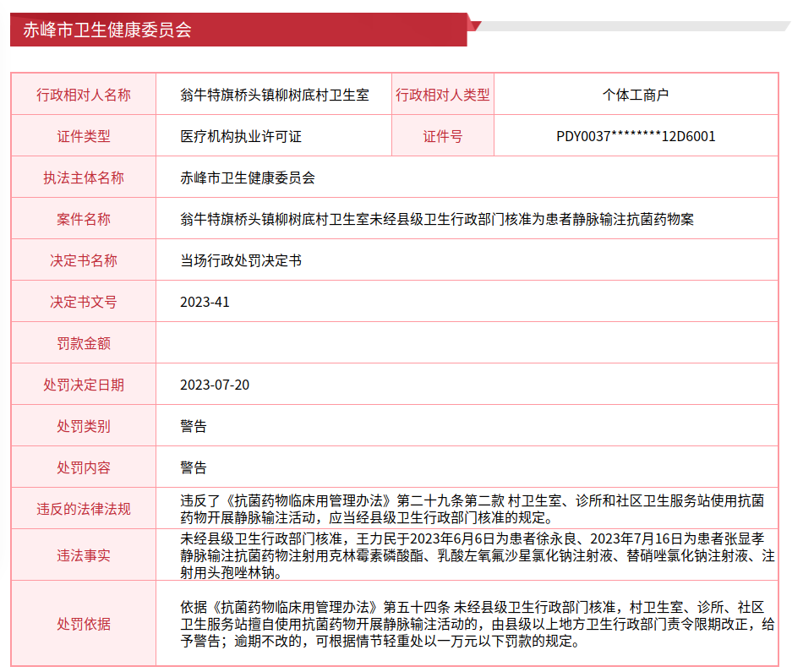Select the label 决定书文号
This screenshot has height=672, width=803.
84,303
